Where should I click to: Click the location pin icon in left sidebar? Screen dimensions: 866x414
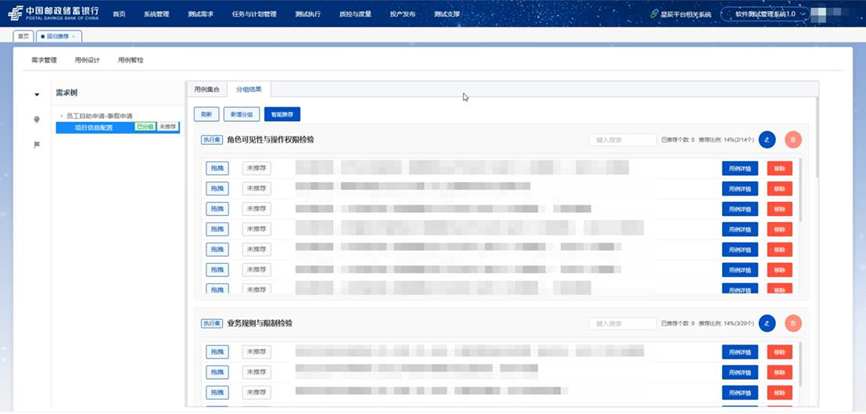tap(37, 120)
